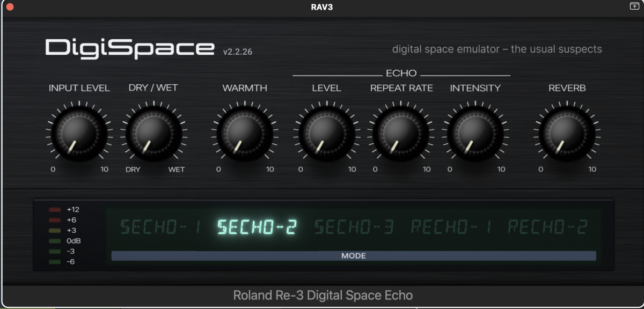Click the -3 meter LED
The height and width of the screenshot is (309, 644).
click(55, 252)
